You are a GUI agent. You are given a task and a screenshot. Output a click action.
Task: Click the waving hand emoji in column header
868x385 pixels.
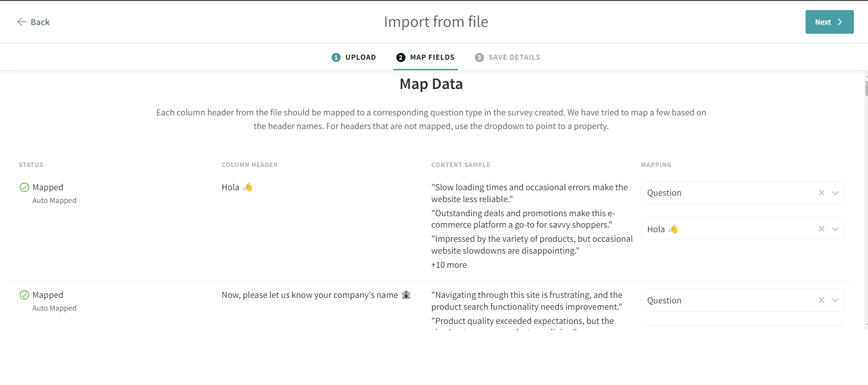(x=248, y=187)
